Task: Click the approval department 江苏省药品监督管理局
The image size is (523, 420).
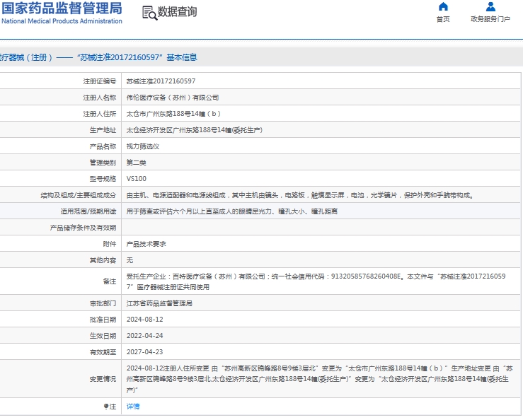Action: [159, 303]
